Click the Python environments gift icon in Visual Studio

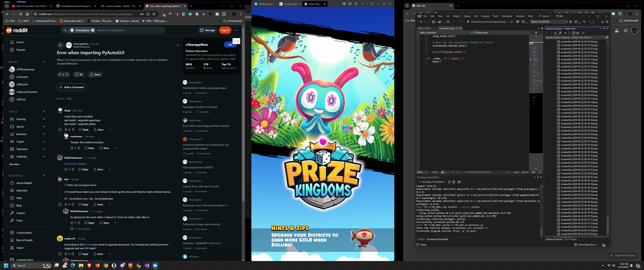570,22
